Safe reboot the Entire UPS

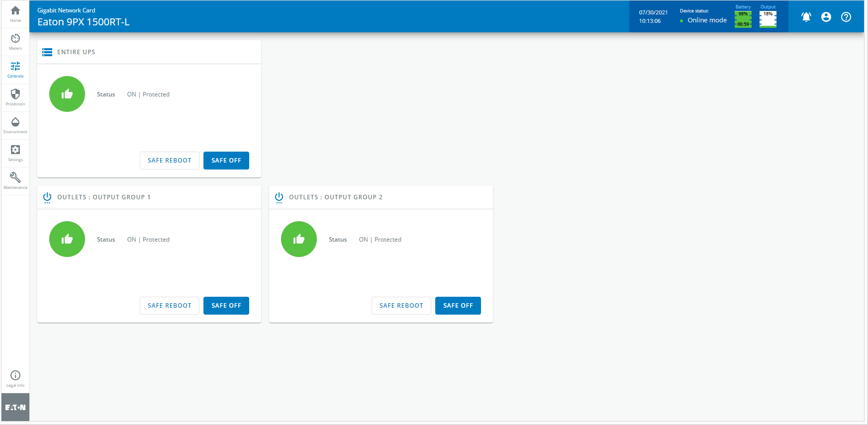tap(170, 161)
